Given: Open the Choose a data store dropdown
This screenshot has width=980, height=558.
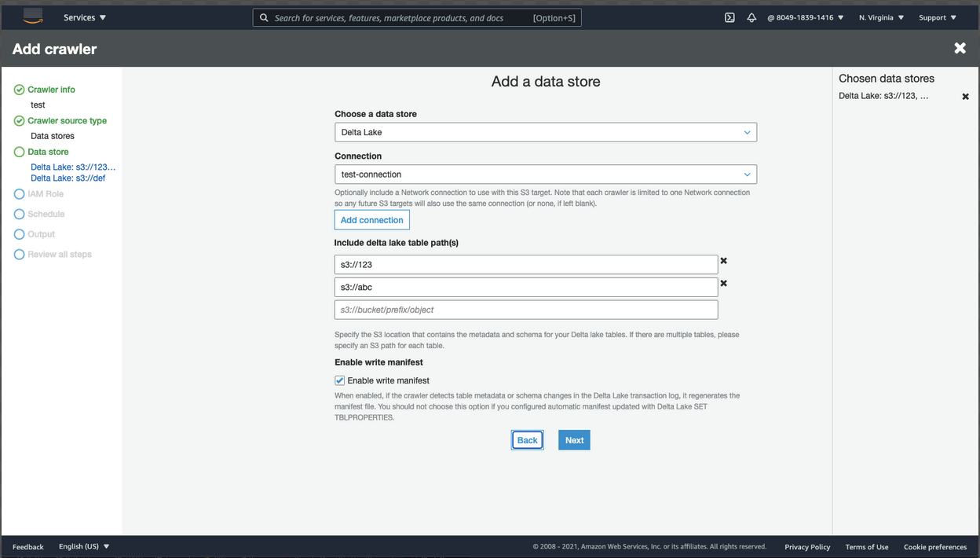Looking at the screenshot, I should [545, 133].
